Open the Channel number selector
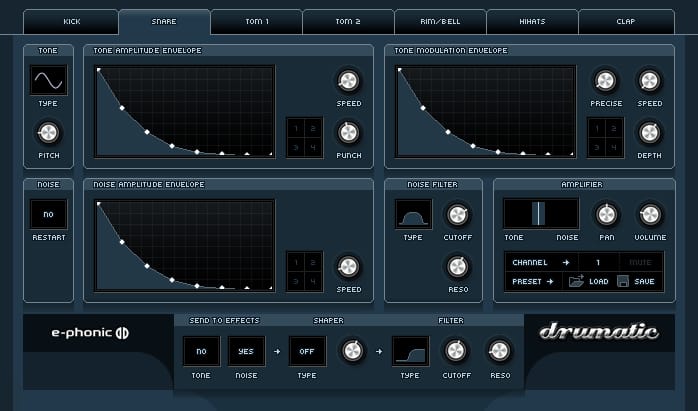 point(598,262)
